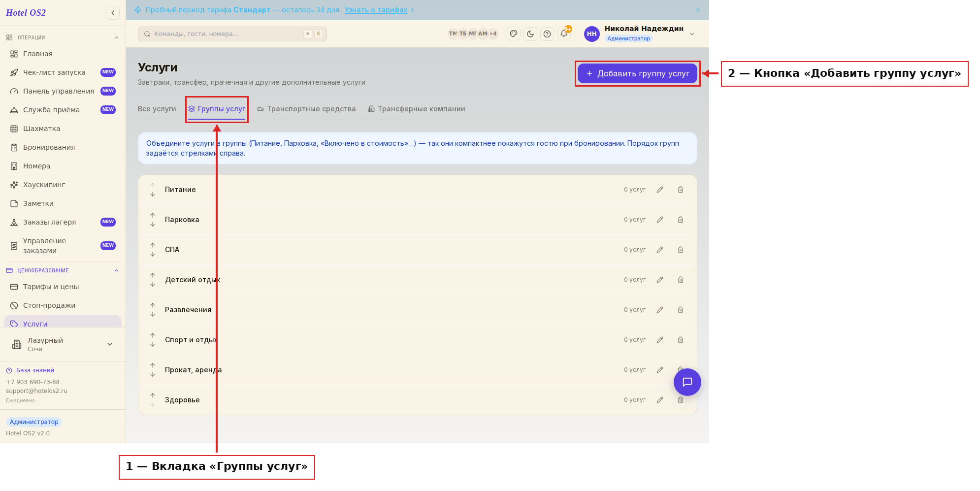The width and height of the screenshot is (980, 491).
Task: Open the color theme palette icon
Action: point(514,34)
